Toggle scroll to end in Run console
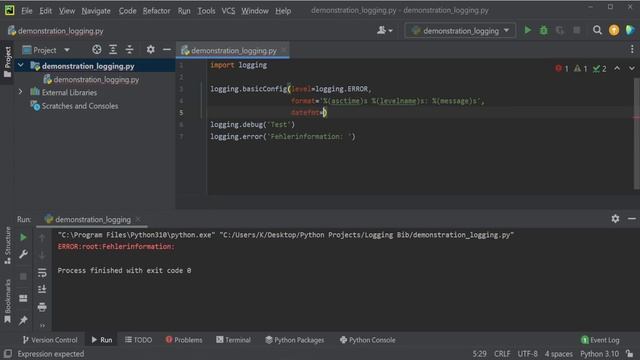The width and height of the screenshot is (640, 360). (42, 289)
